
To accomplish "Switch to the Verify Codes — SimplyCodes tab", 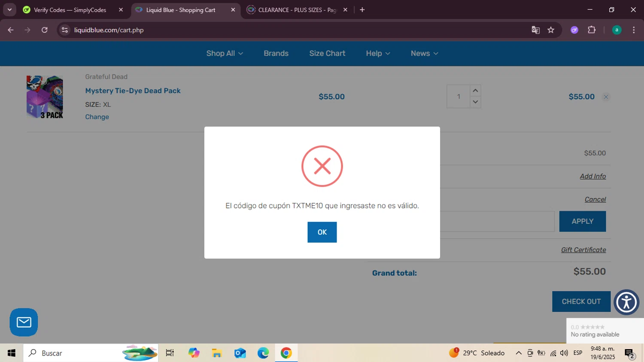I will coord(70,10).
